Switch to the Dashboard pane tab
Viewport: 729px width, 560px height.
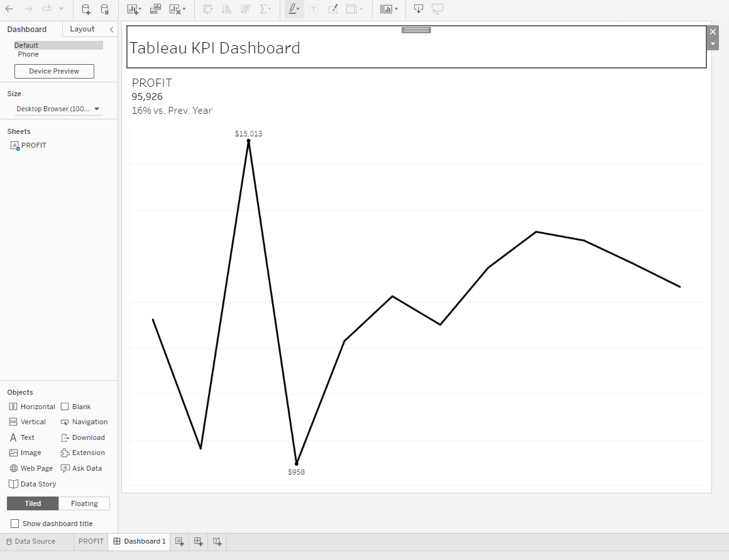(27, 30)
